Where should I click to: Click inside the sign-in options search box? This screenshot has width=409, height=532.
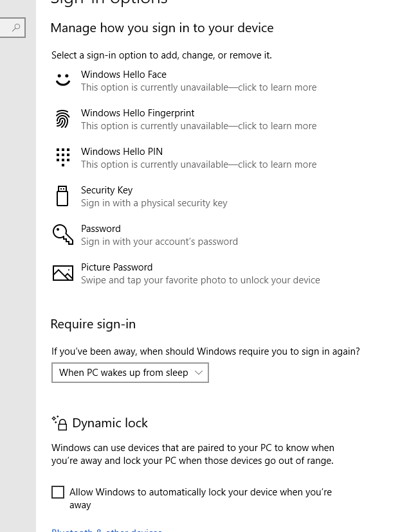pos(12,28)
